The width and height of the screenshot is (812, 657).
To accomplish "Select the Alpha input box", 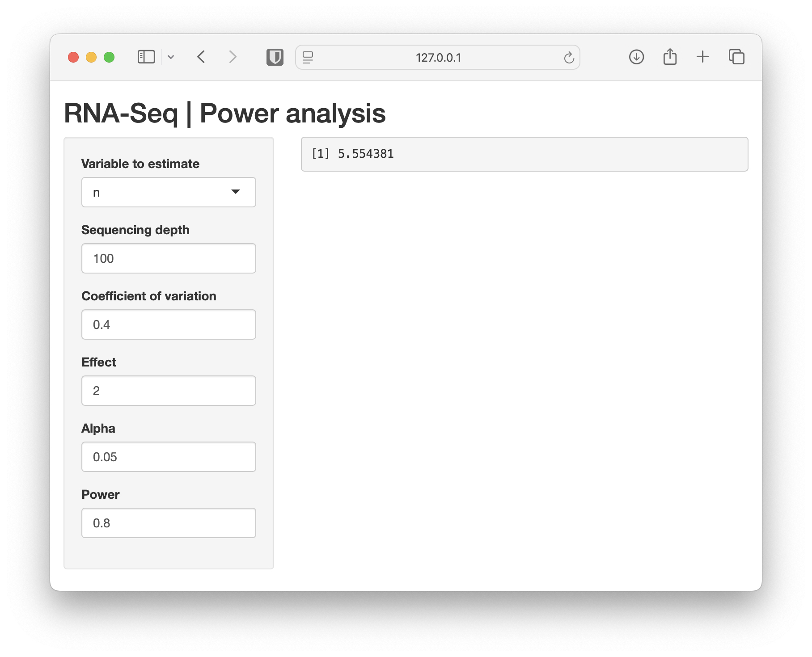I will (169, 457).
